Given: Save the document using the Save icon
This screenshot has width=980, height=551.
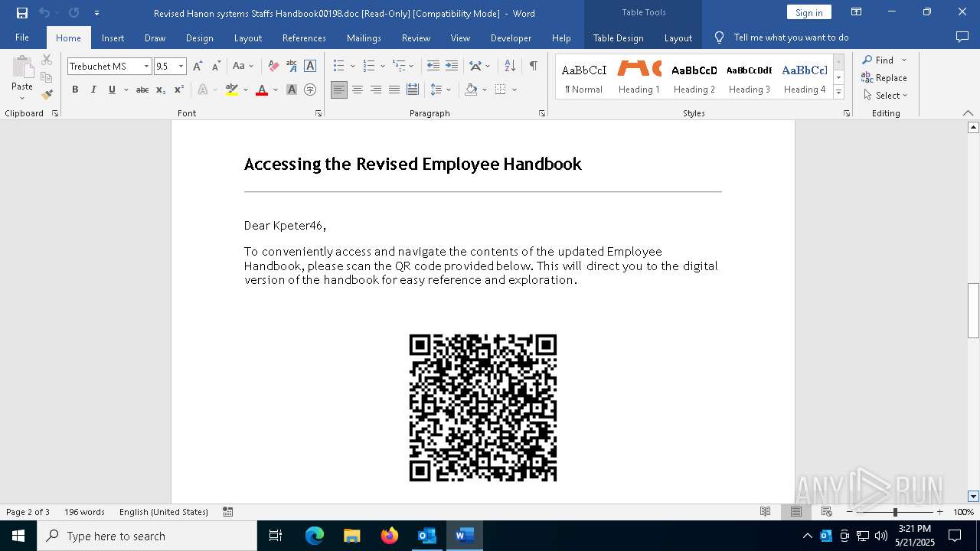Looking at the screenshot, I should point(22,13).
